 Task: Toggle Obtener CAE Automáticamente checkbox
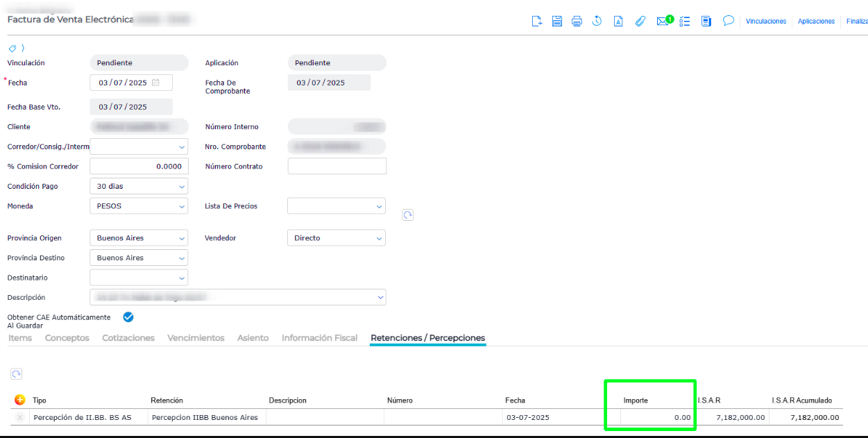[x=128, y=317]
